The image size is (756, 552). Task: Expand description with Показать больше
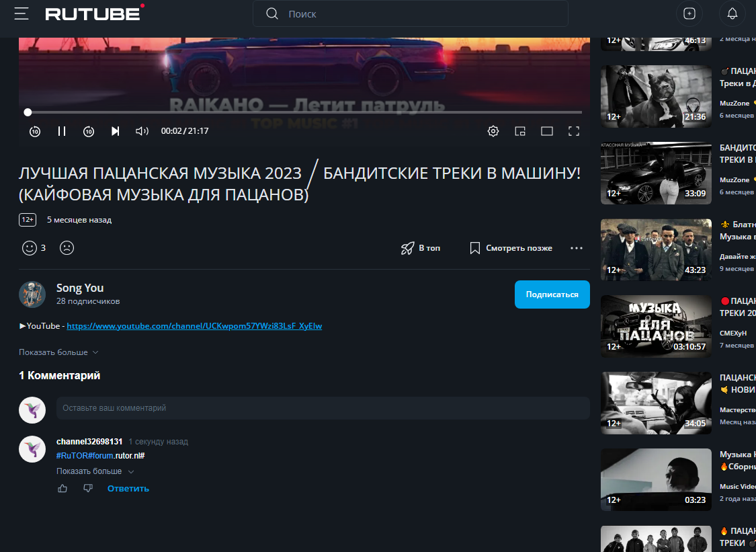[x=58, y=352]
